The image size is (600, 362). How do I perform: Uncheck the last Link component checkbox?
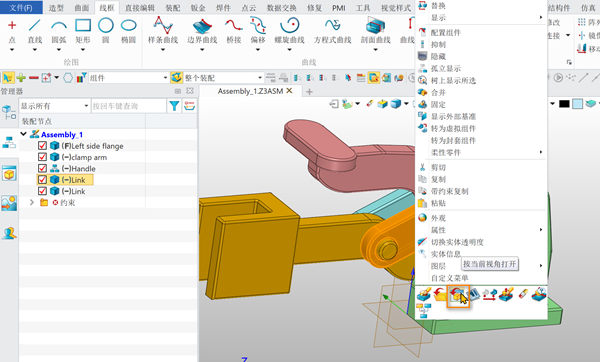(42, 191)
